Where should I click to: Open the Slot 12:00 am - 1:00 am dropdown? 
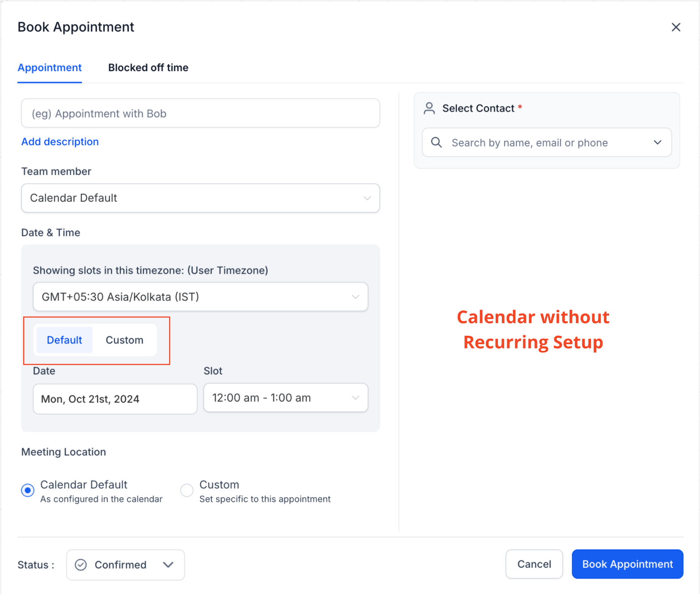pyautogui.click(x=285, y=398)
